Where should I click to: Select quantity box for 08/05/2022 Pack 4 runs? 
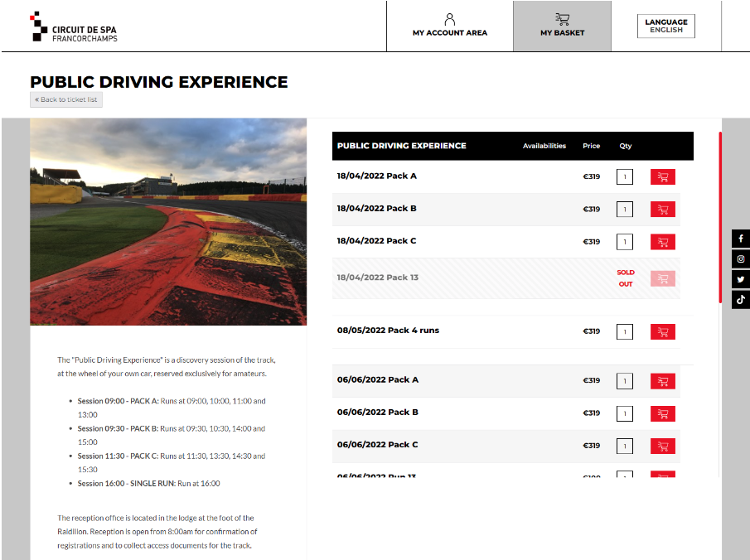(x=624, y=331)
